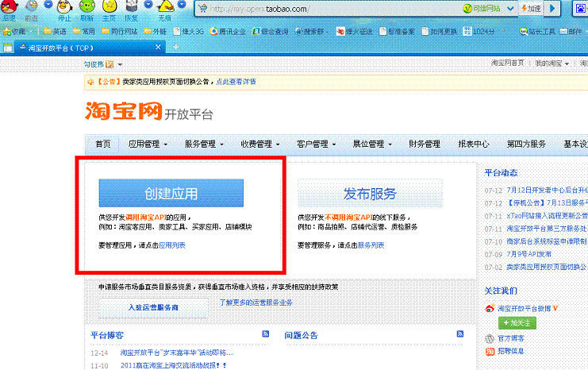Select the 首页 navigation tab
The height and width of the screenshot is (370, 588).
click(x=102, y=144)
